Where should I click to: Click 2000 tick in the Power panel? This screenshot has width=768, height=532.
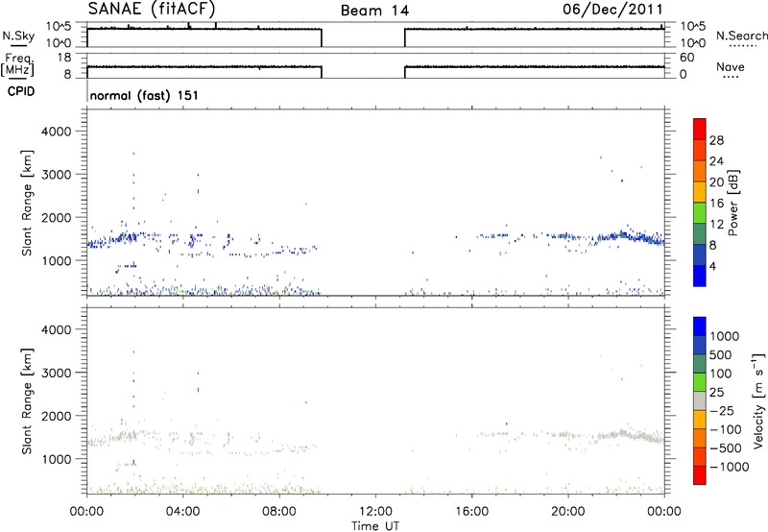point(56,217)
